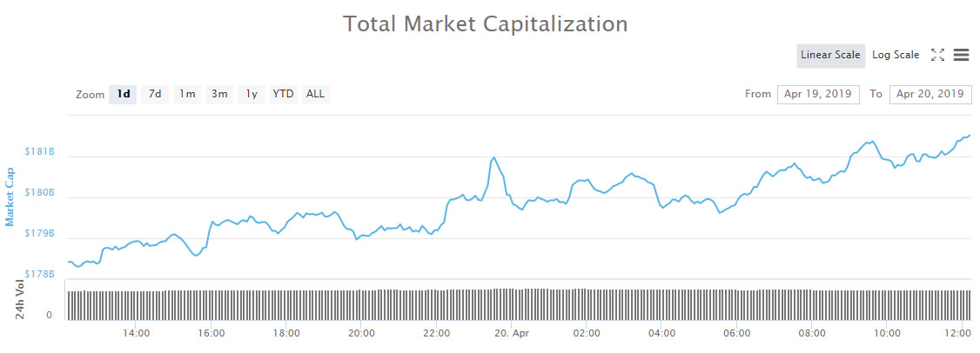Set zoom to 3m

click(x=219, y=94)
